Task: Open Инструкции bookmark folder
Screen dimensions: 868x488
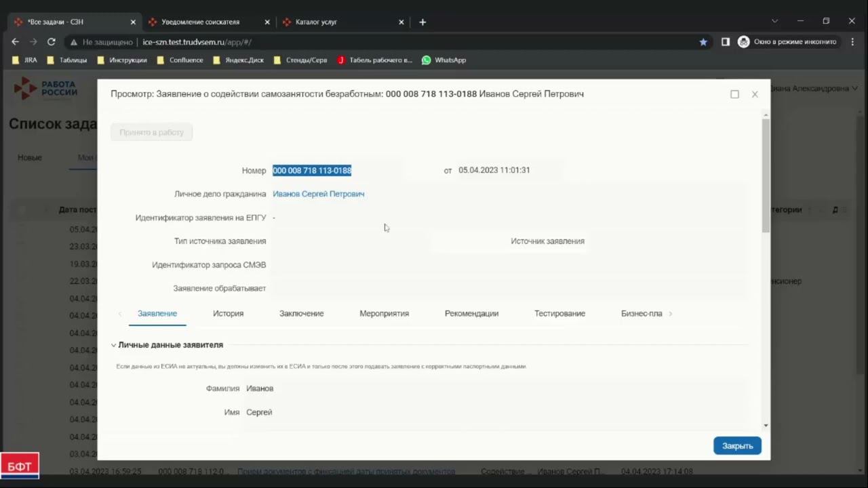Action: [121, 60]
